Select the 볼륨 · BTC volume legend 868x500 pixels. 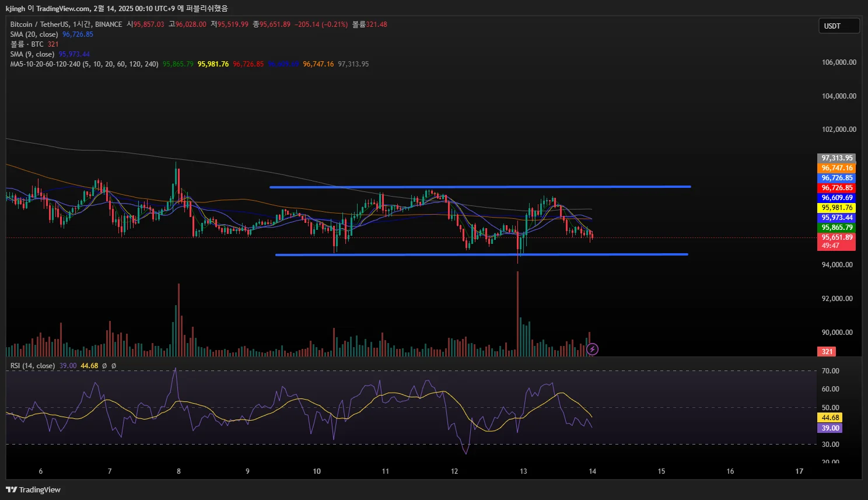27,44
